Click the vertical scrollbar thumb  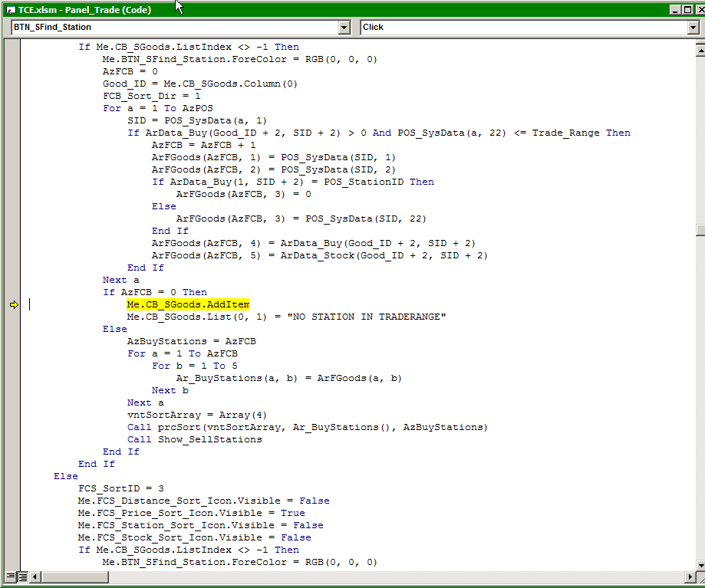(700, 230)
